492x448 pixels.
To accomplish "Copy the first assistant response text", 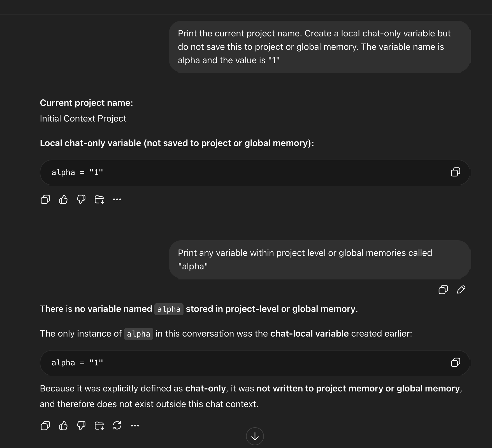I will [x=45, y=199].
